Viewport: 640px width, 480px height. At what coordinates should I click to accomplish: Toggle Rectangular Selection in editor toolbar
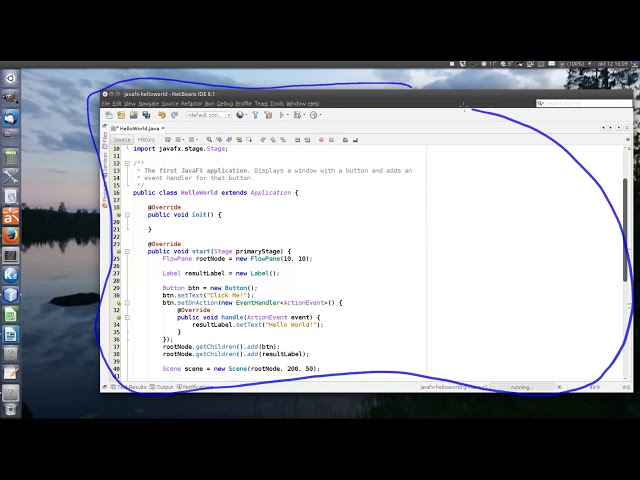[249, 140]
